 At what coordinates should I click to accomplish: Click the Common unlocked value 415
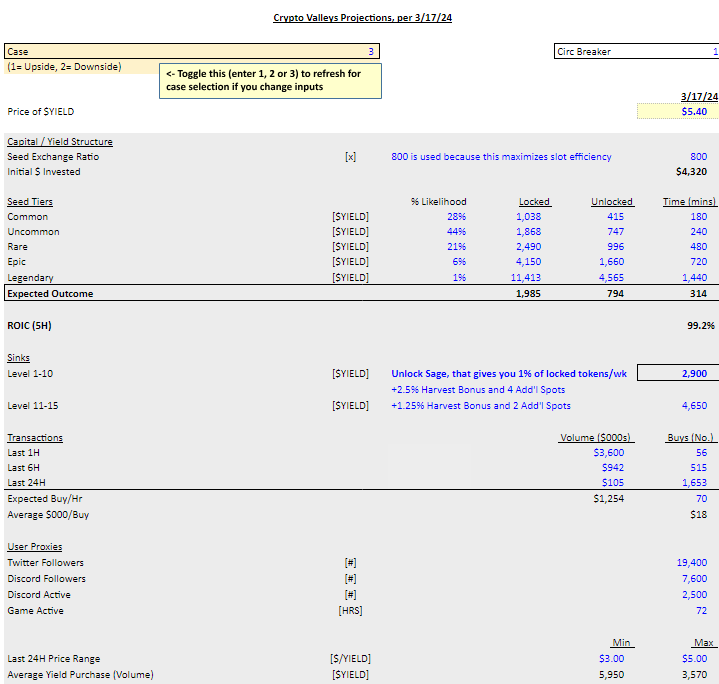(x=615, y=216)
